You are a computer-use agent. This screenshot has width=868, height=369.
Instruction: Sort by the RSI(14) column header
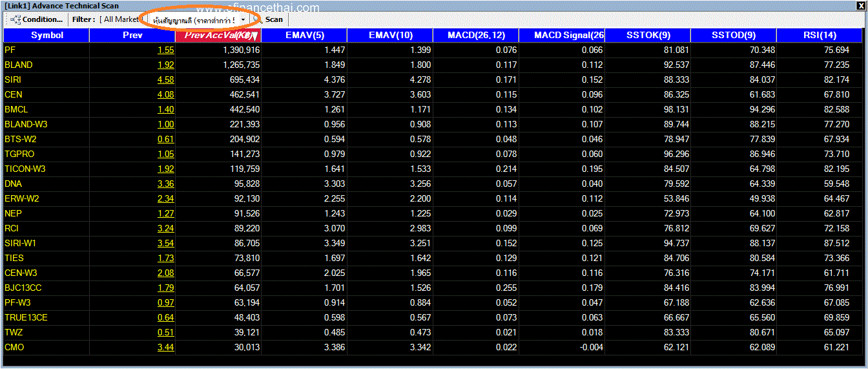click(x=820, y=36)
